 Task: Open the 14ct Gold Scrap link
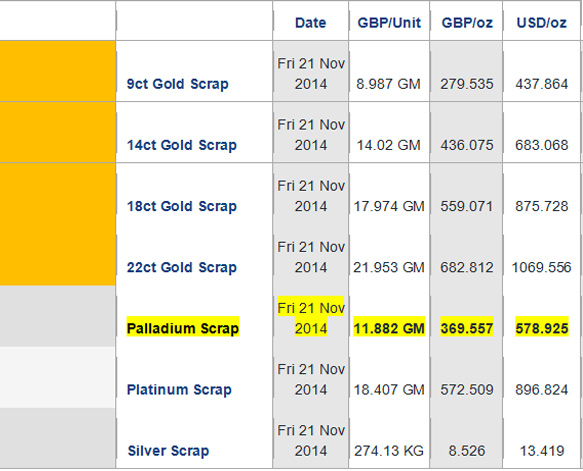(182, 145)
